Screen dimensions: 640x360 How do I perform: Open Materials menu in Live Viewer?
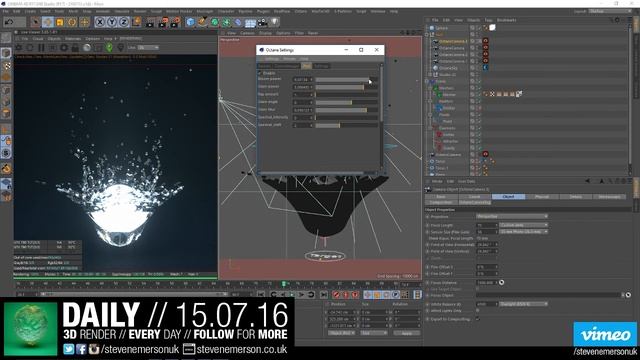73,39
